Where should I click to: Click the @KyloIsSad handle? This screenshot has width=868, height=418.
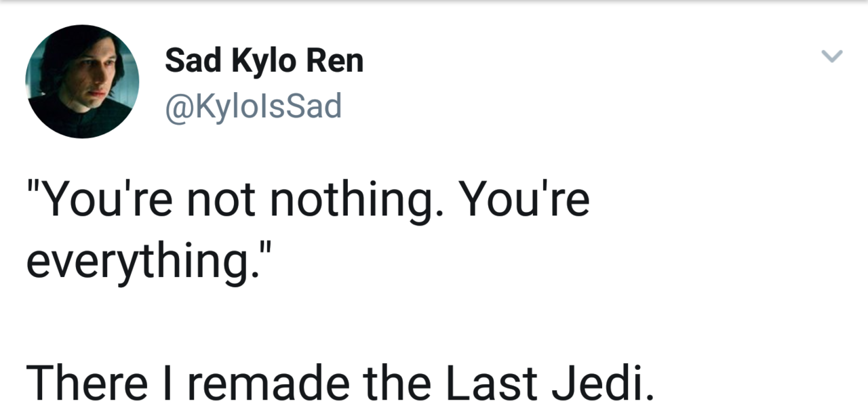pyautogui.click(x=254, y=106)
